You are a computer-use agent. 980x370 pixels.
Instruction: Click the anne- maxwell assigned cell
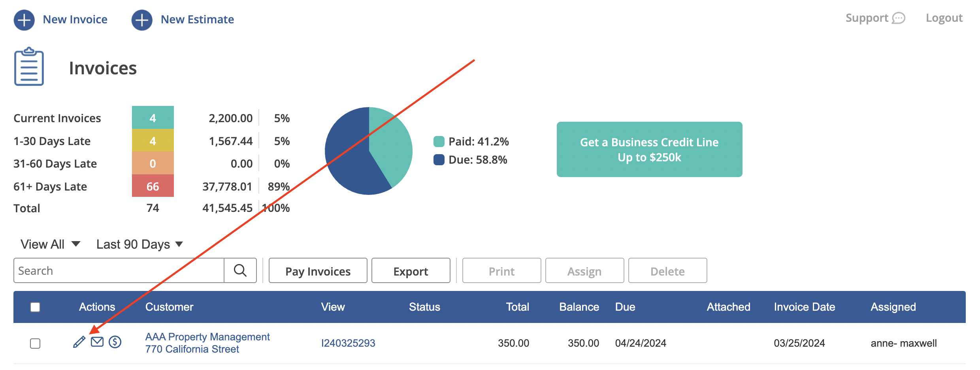[904, 343]
